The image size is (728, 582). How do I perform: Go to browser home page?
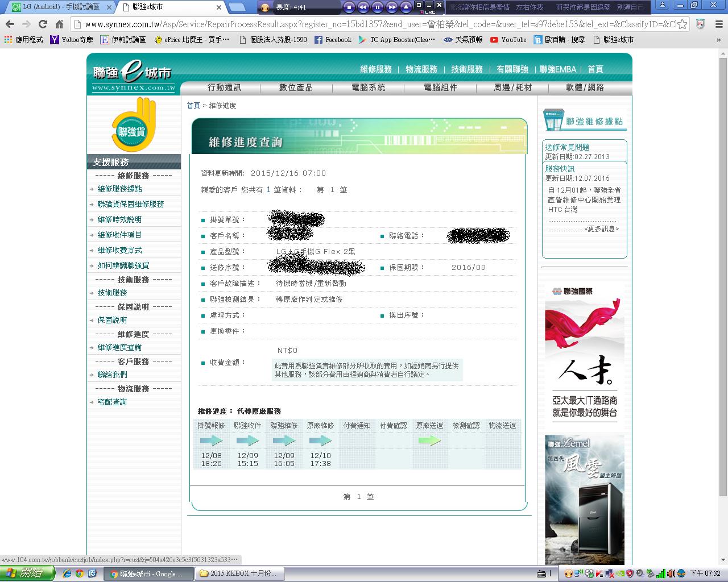(x=59, y=24)
